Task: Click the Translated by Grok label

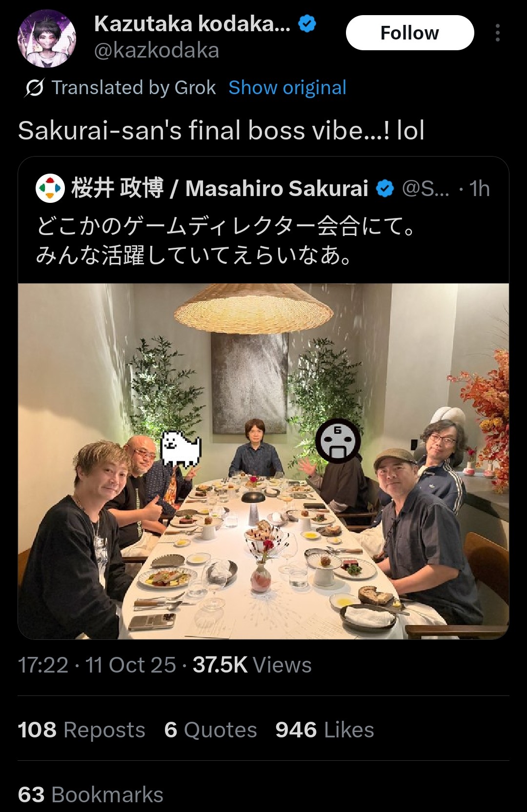Action: tap(134, 88)
